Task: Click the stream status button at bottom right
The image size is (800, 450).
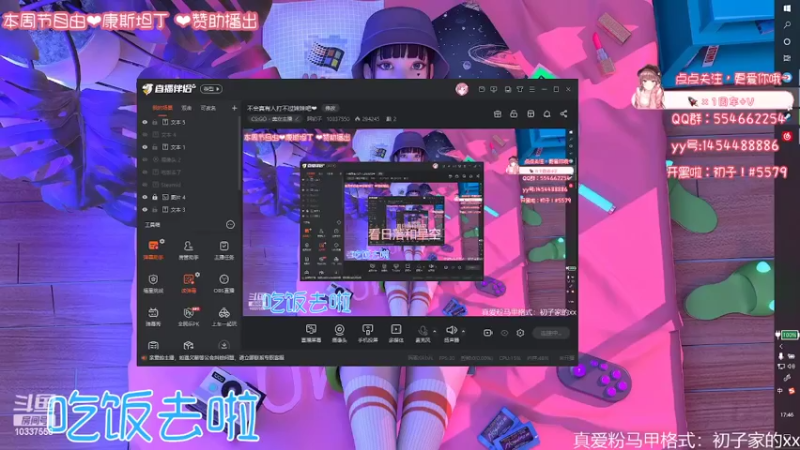Action: (551, 333)
